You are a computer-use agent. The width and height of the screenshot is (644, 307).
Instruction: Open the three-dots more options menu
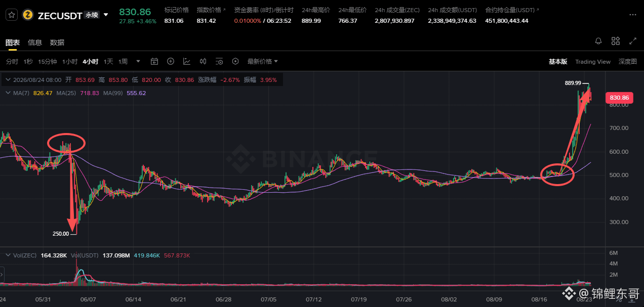tap(633, 15)
